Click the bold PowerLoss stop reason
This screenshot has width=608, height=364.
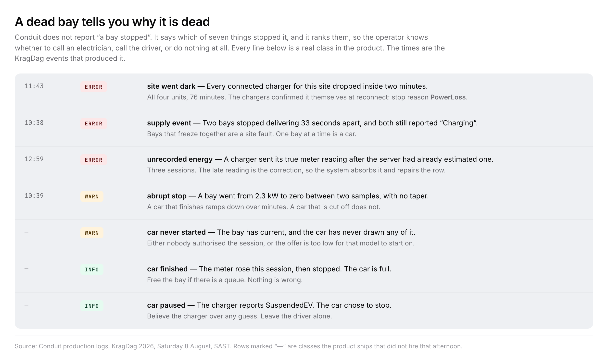click(x=448, y=97)
